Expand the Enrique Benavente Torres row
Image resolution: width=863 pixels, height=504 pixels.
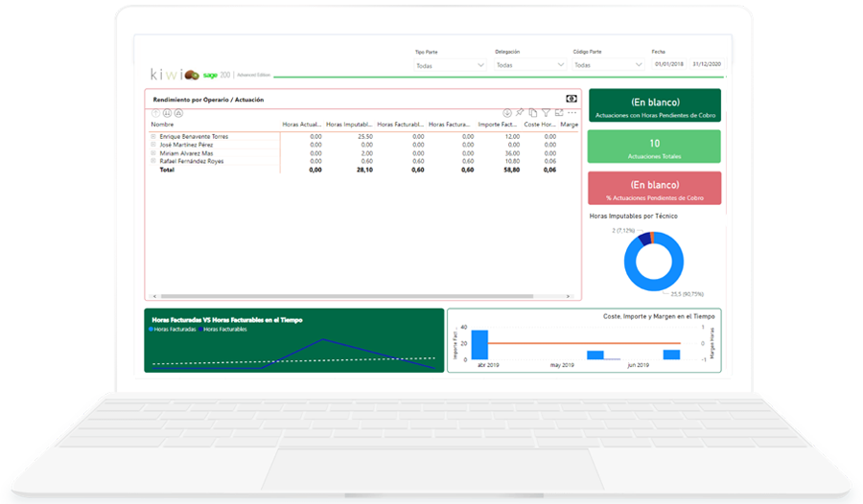153,136
